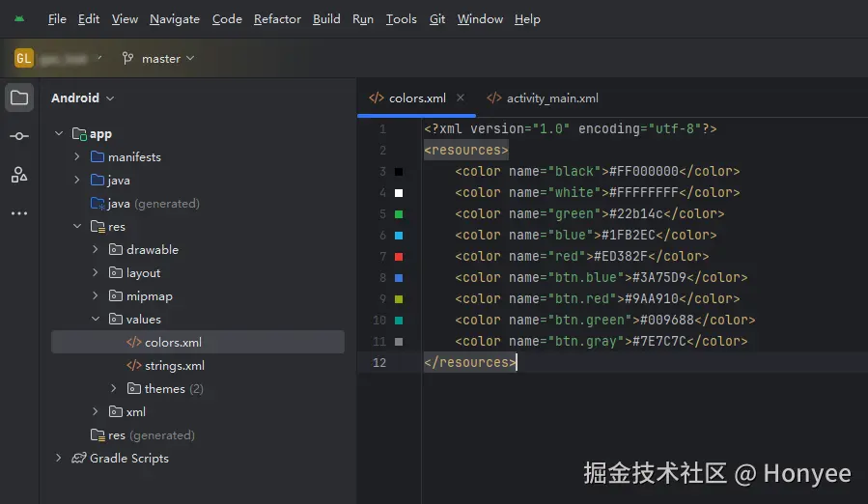
Task: Open the Edit menu
Action: (89, 19)
